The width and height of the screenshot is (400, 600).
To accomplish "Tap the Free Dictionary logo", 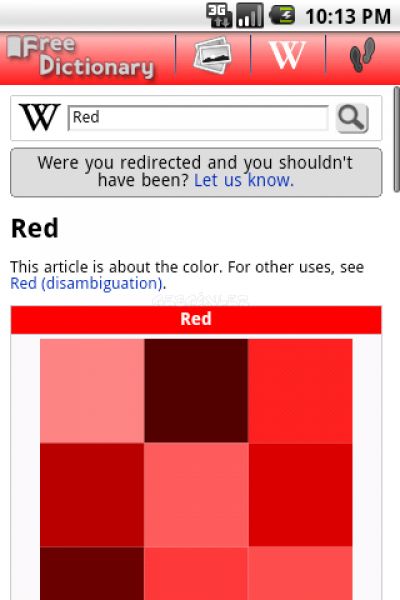I will [x=81, y=57].
